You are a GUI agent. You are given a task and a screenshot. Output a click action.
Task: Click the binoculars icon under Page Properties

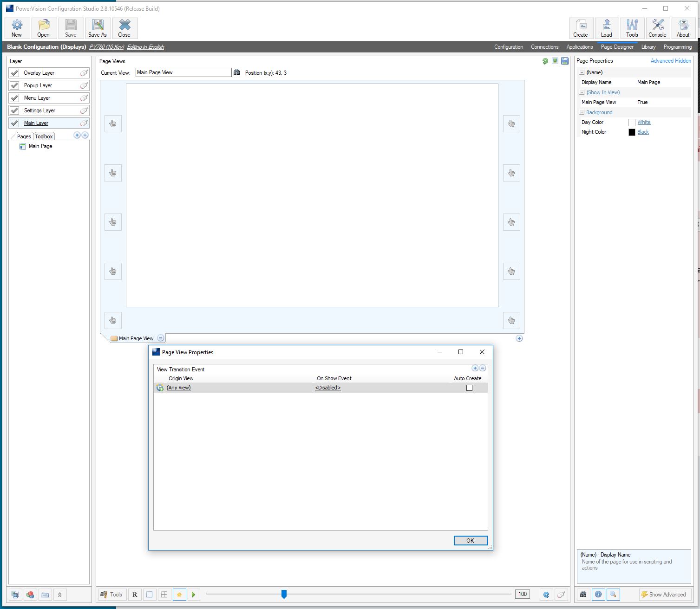[583, 594]
